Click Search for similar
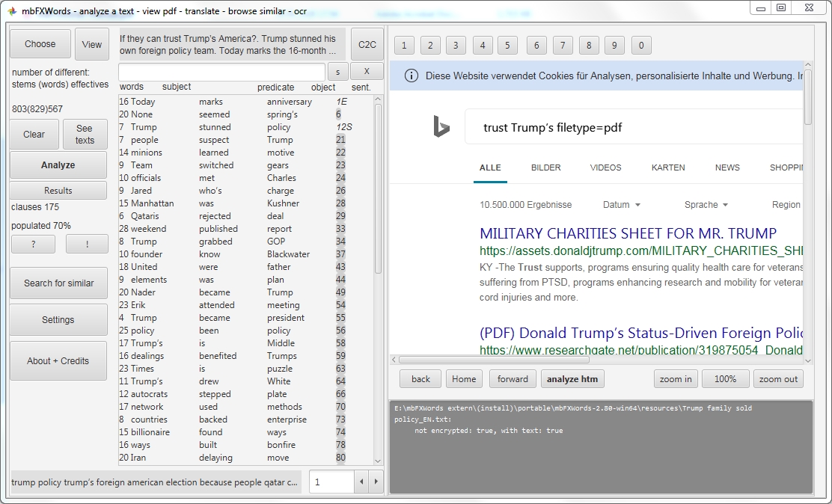Screen dimensions: 832x504 click(59, 283)
